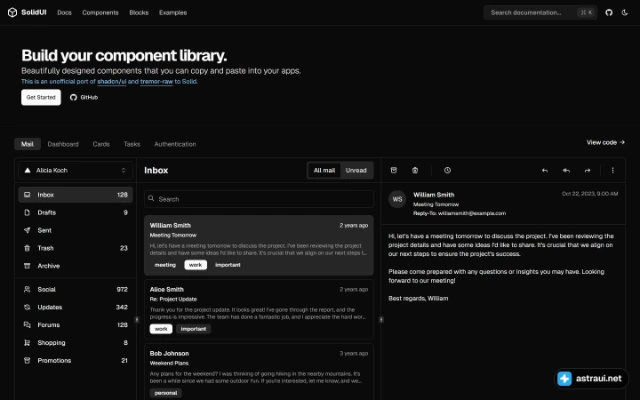Image resolution: width=640 pixels, height=400 pixels.
Task: Click move to junk icon in mail toolbar
Action: pos(415,170)
